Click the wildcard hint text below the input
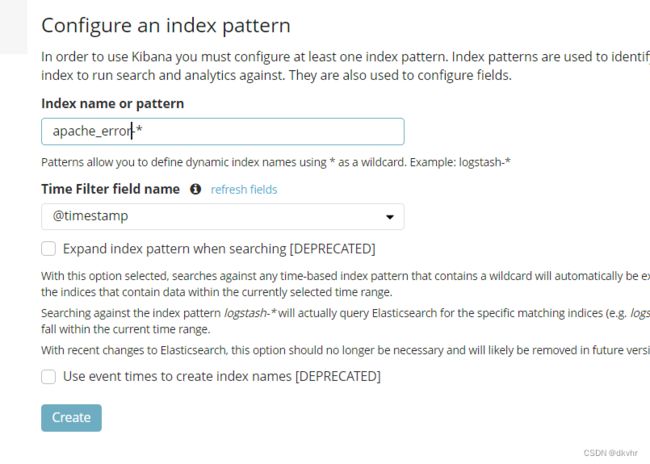650x464 pixels. coord(276,162)
